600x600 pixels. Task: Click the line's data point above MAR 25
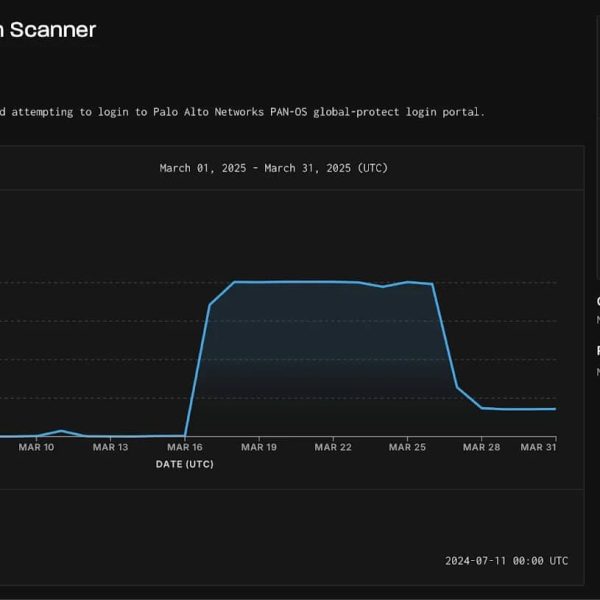coord(407,282)
